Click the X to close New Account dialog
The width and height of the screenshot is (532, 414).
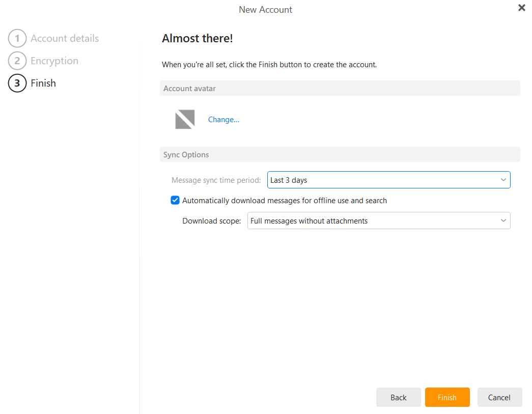click(x=521, y=8)
